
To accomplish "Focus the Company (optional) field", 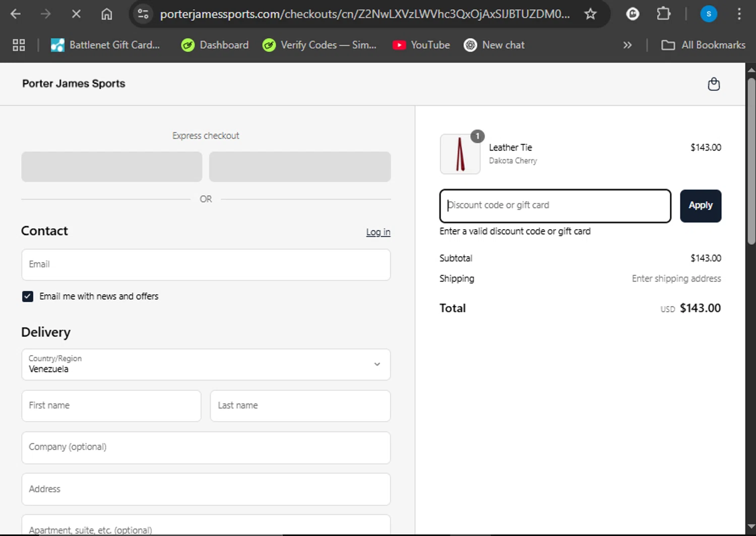I will [206, 447].
